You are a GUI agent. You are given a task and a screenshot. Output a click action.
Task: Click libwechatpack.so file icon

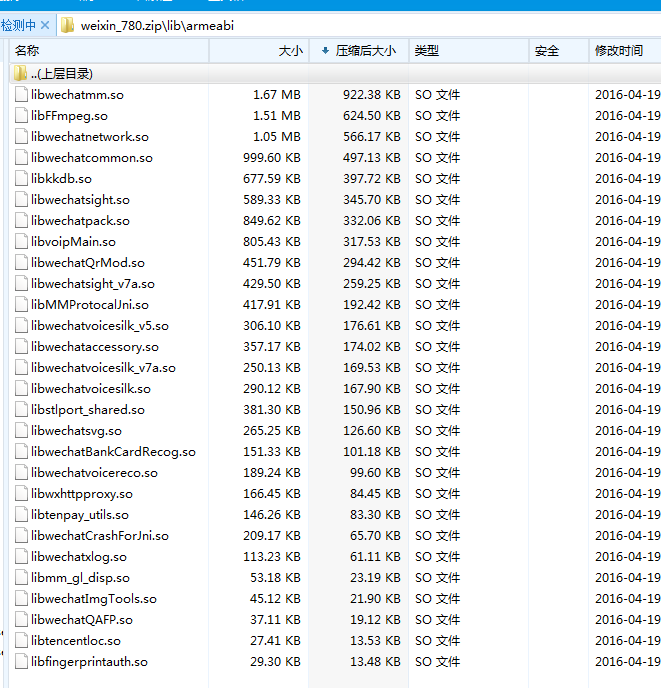pos(21,221)
